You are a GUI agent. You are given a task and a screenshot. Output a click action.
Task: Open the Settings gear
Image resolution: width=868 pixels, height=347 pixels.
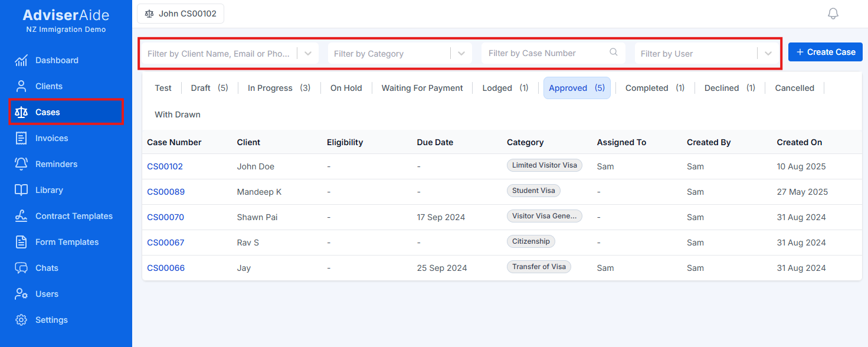pyautogui.click(x=21, y=319)
